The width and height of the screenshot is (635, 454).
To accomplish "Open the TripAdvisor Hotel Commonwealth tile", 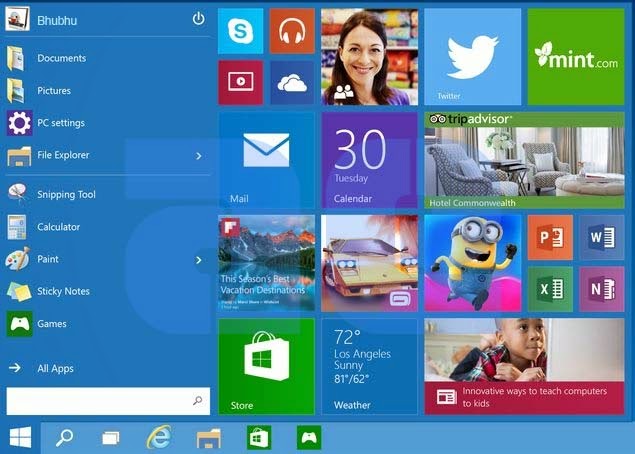I will [x=524, y=160].
